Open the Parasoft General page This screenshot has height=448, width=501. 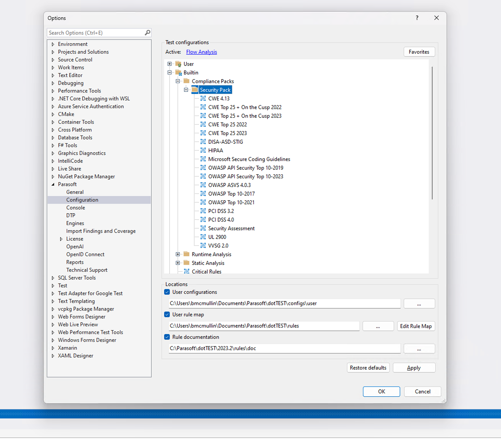75,192
